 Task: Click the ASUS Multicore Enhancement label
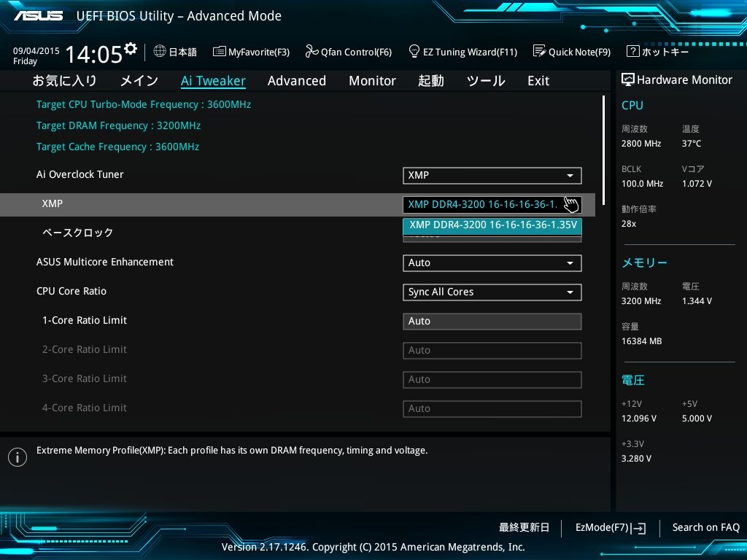(105, 262)
